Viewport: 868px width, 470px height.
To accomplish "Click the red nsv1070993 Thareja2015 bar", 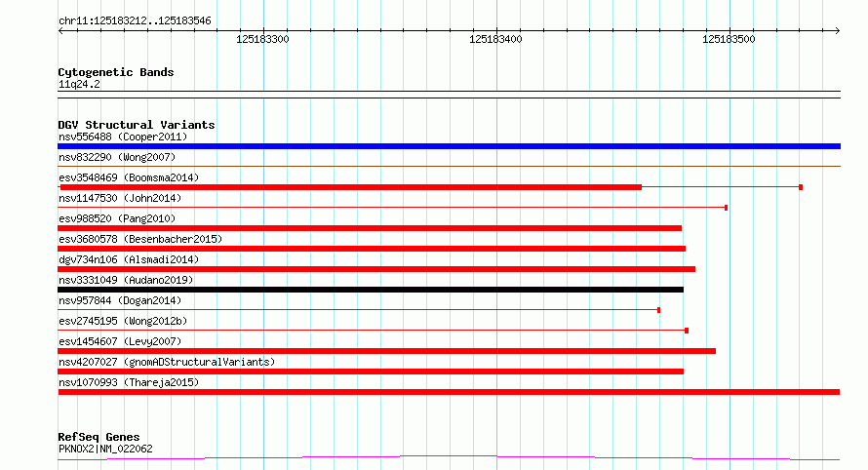I will (x=449, y=392).
